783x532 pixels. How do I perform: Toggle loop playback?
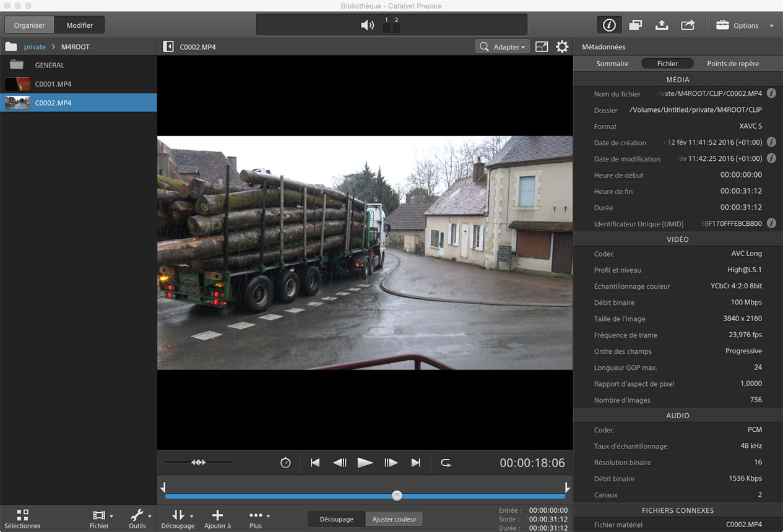(x=446, y=463)
